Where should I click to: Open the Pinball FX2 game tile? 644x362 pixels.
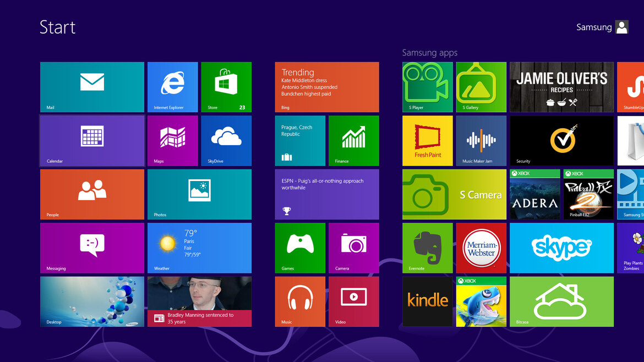588,194
